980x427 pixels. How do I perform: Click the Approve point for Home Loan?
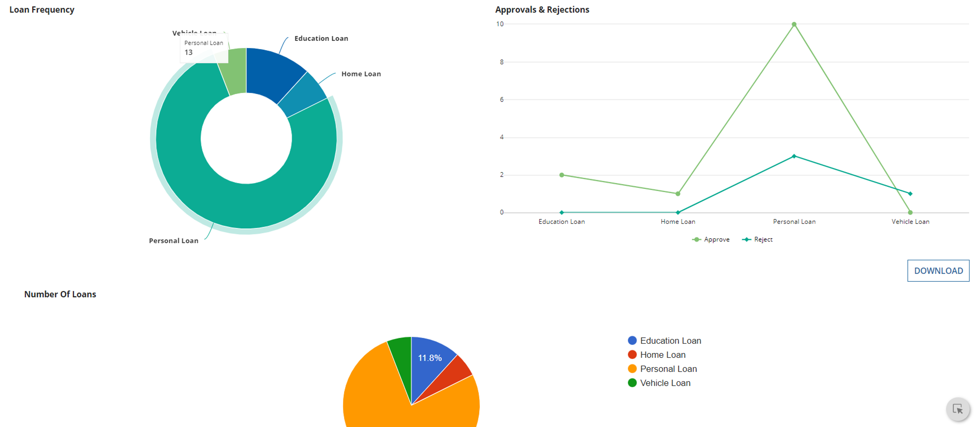coord(678,194)
